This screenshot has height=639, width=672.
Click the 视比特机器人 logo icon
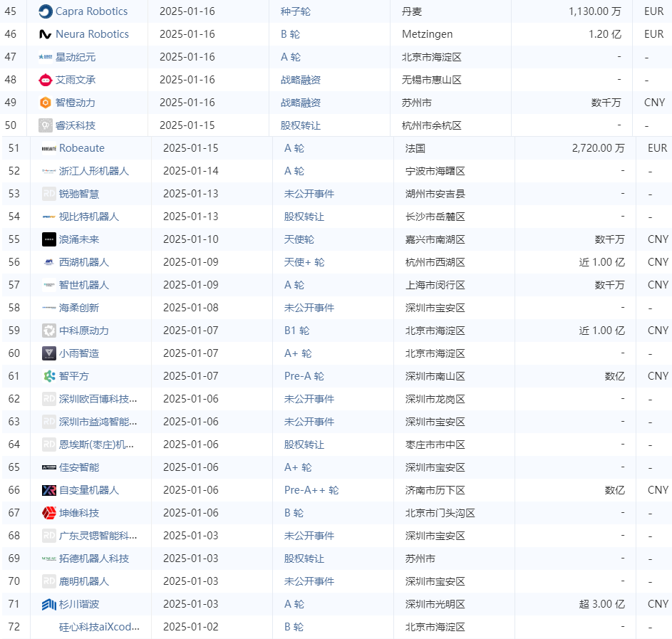coord(49,217)
